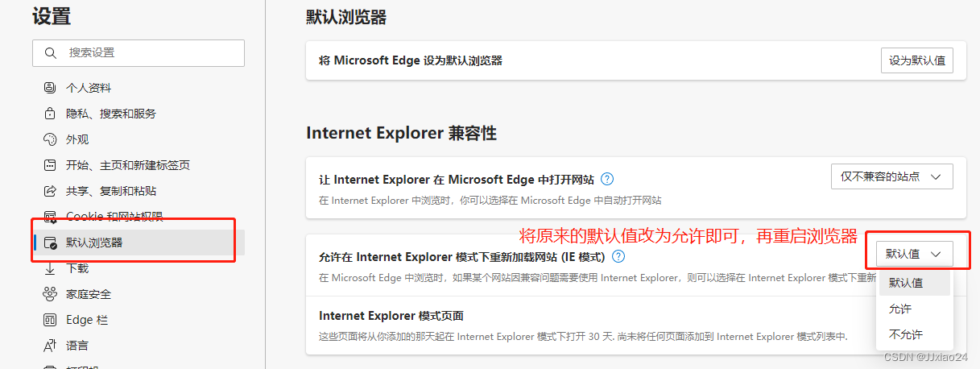Viewport: 980px width, 369px height.
Task: Click the search settings magnifier icon
Action: point(51,53)
